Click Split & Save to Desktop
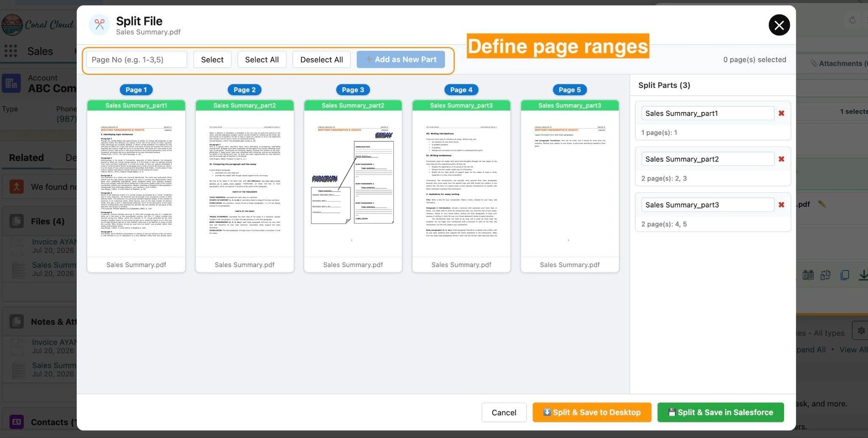868x438 pixels. 592,412
